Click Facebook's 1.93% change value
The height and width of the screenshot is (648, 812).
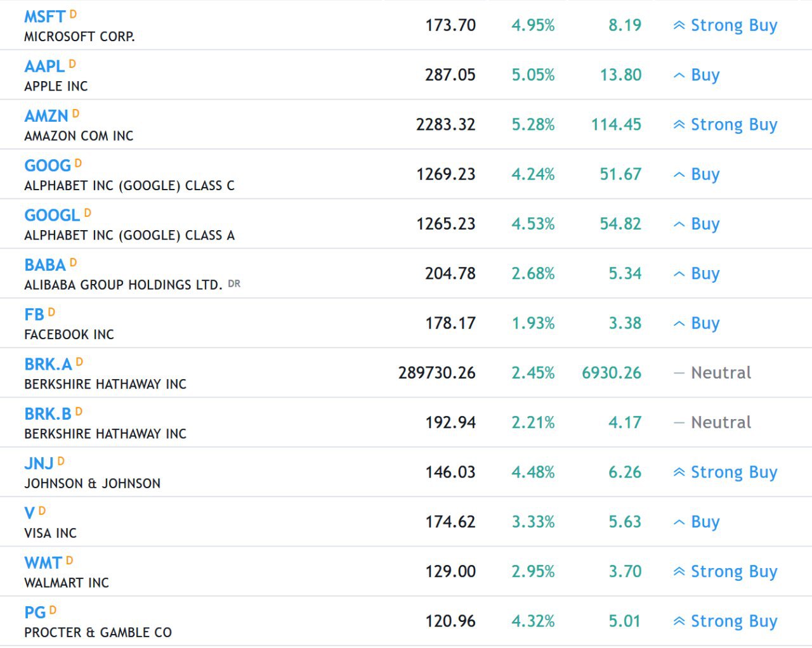533,323
